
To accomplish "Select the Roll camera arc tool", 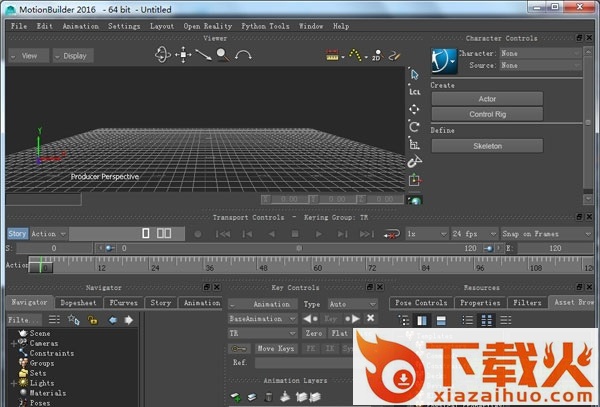I will tap(243, 55).
